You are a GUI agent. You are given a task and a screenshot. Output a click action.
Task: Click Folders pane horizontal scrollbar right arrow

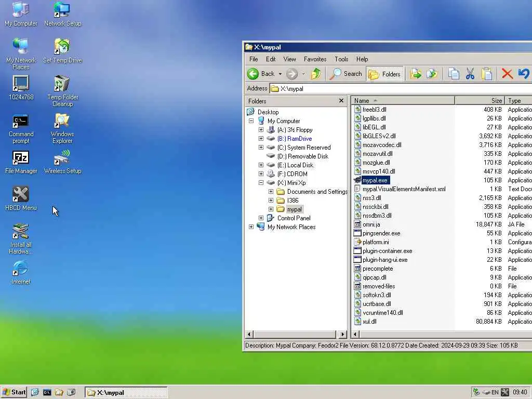point(343,334)
